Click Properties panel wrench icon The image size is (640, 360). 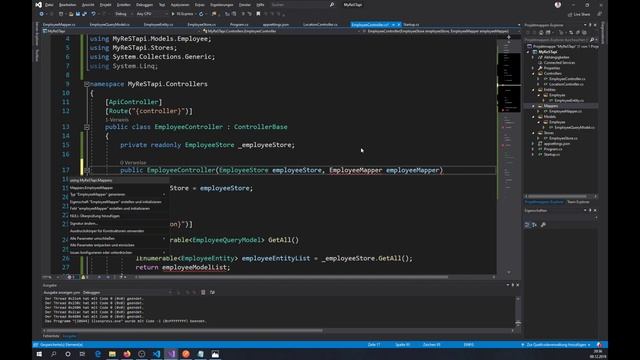click(543, 225)
